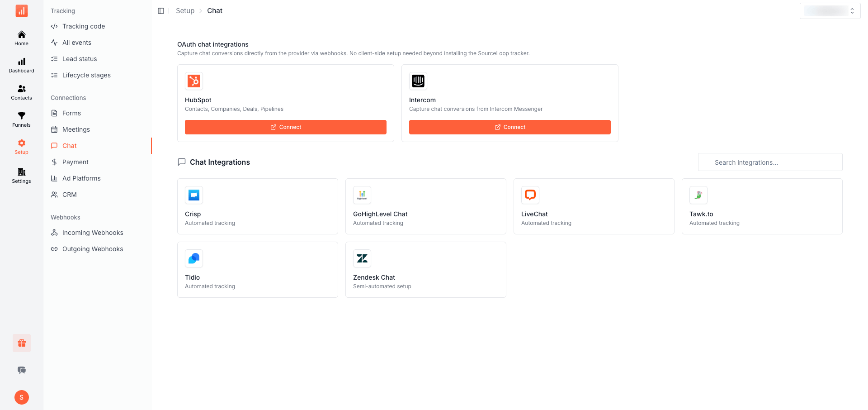The width and height of the screenshot is (868, 410).
Task: Go to Home in the sidebar
Action: pyautogui.click(x=21, y=38)
